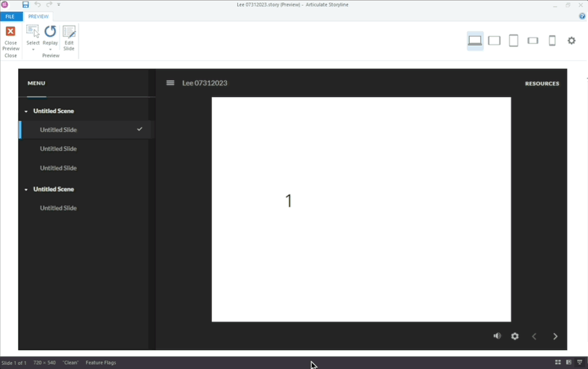Open preview settings gear in ribbon
This screenshot has height=369, width=588.
pos(572,41)
